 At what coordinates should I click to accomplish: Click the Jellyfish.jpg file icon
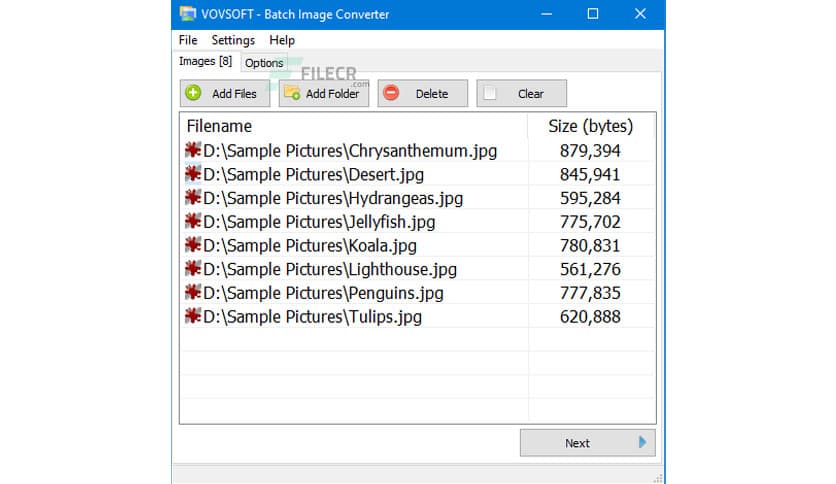(x=193, y=221)
